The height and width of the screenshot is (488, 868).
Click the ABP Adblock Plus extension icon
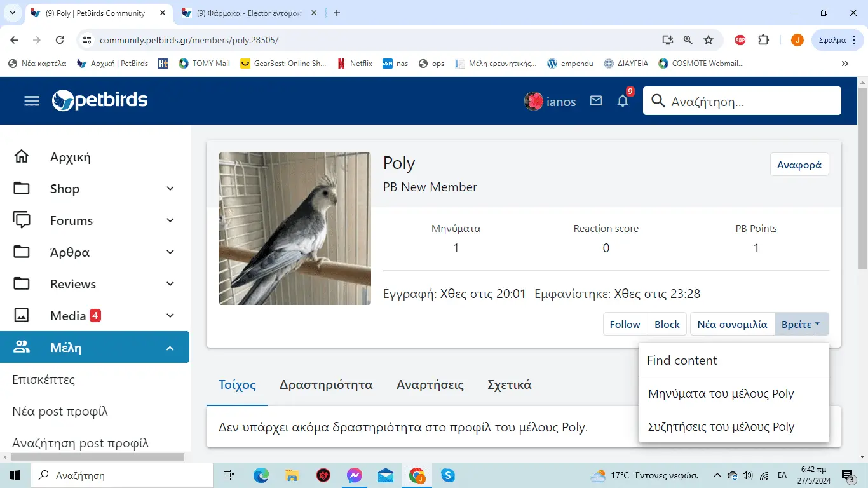click(740, 40)
